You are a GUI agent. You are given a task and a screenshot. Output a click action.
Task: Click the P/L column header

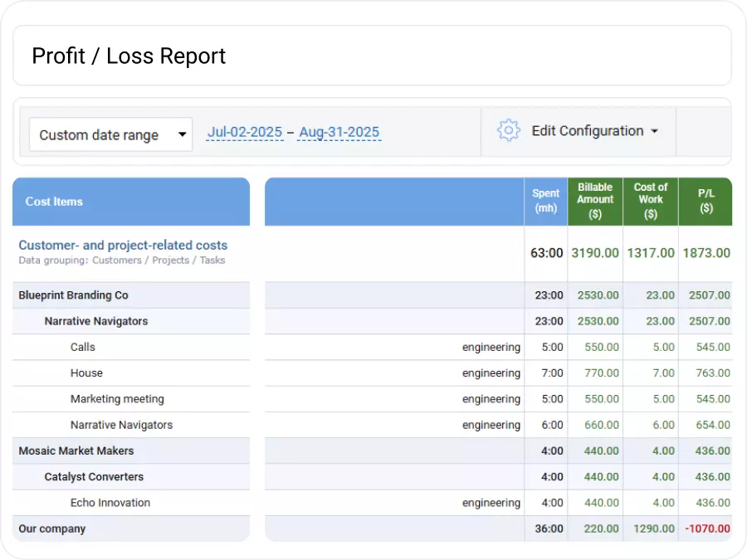click(x=705, y=201)
